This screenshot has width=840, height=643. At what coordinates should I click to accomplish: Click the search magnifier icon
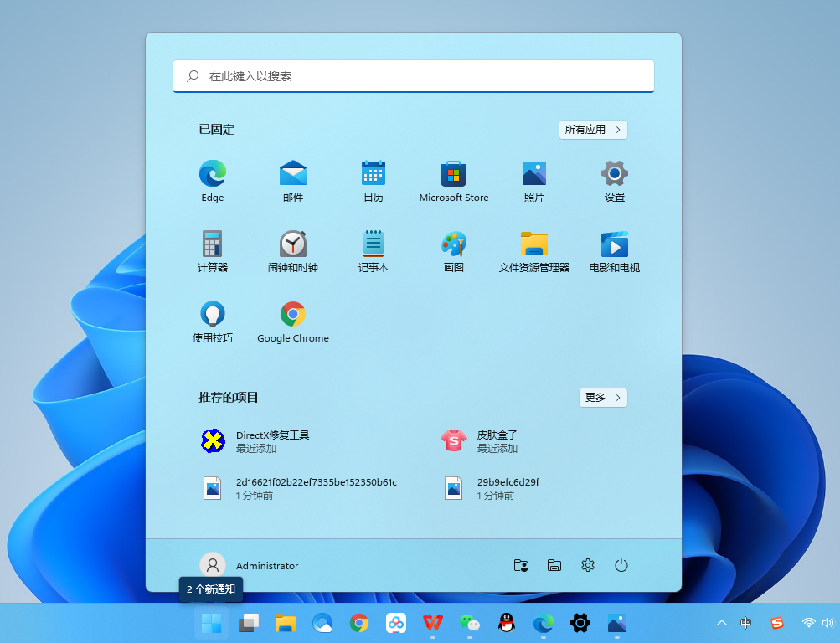pyautogui.click(x=193, y=76)
